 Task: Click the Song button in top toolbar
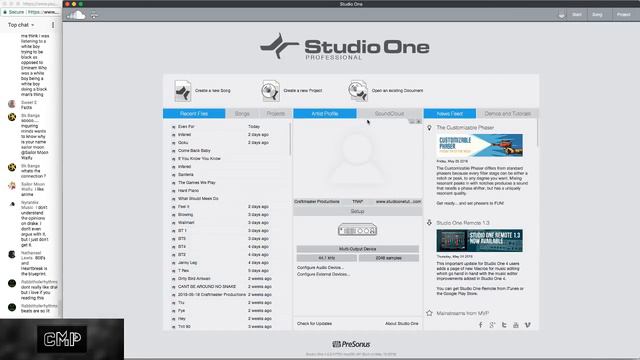click(597, 15)
